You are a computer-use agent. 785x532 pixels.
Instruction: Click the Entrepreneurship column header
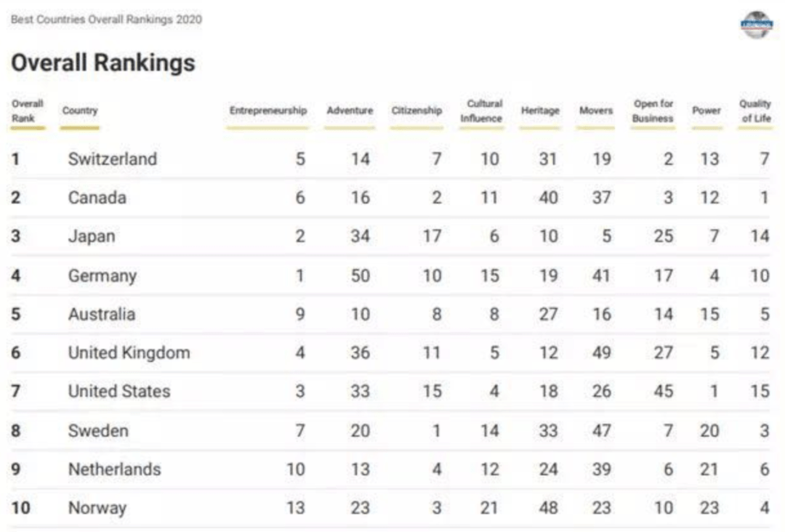[x=268, y=110]
